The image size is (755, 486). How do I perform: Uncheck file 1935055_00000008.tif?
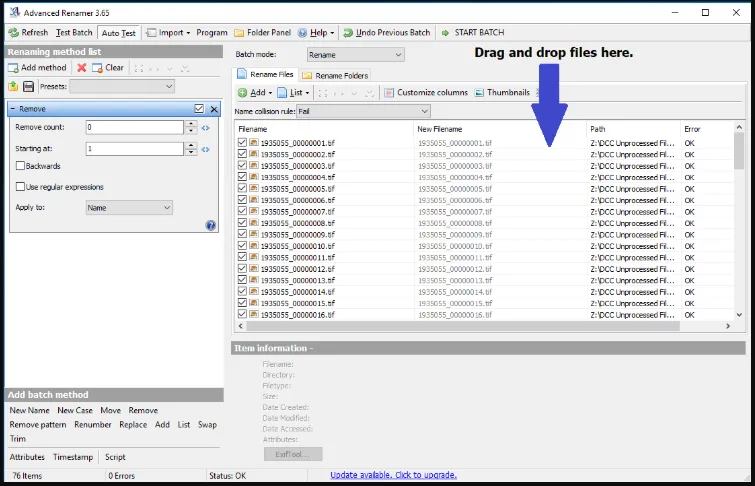pos(242,223)
